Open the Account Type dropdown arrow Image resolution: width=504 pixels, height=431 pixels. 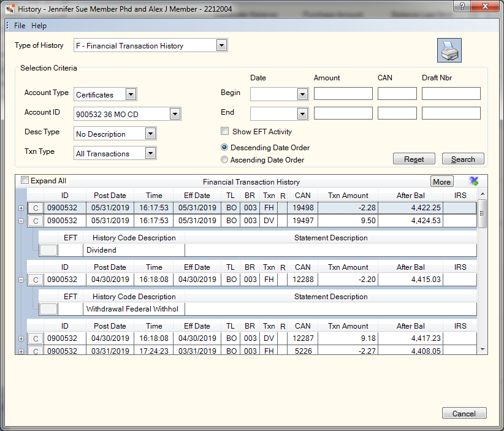[x=131, y=94]
